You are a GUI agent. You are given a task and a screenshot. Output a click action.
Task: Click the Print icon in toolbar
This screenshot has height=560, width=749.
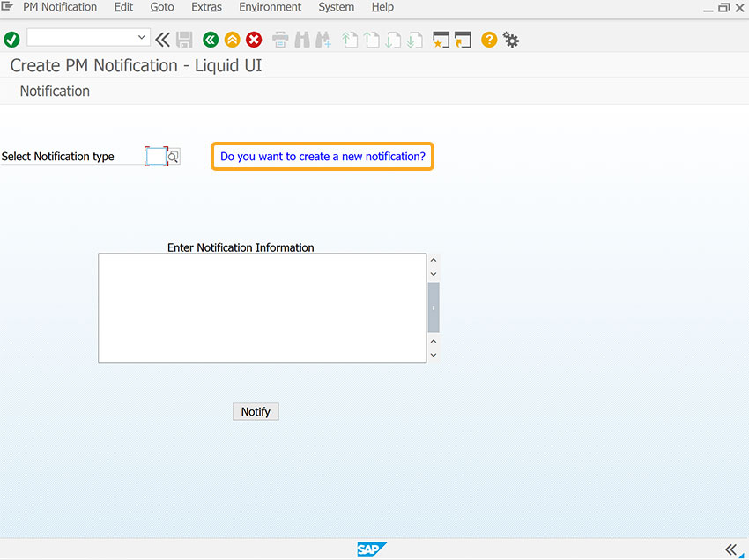coord(280,40)
